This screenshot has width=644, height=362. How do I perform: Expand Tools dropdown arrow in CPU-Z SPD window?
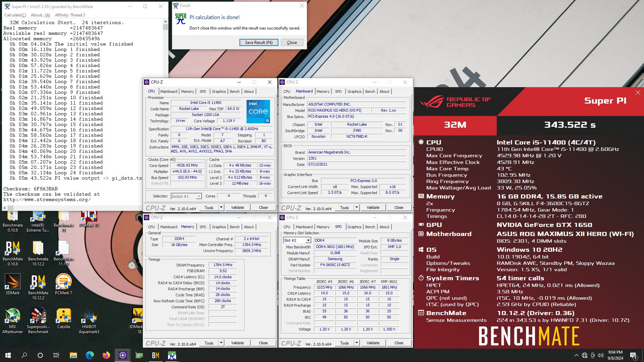point(357,343)
